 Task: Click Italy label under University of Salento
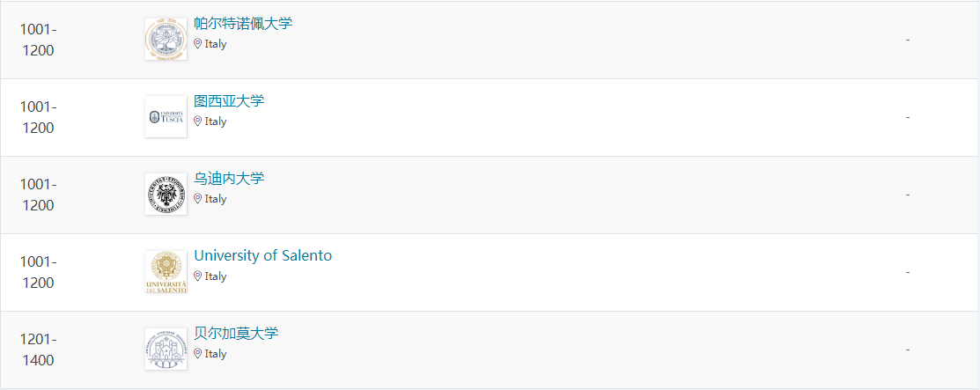pyautogui.click(x=216, y=276)
